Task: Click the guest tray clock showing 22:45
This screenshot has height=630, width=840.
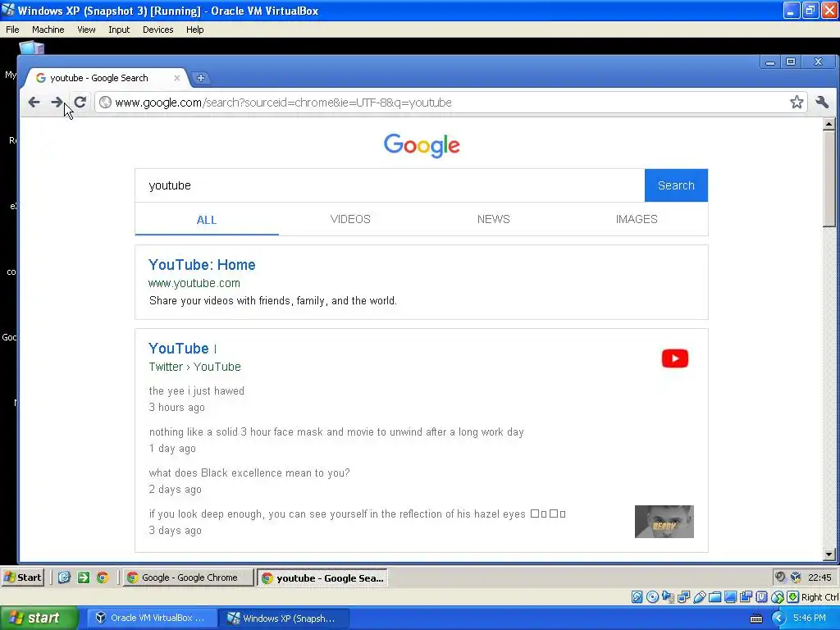Action: click(x=819, y=577)
